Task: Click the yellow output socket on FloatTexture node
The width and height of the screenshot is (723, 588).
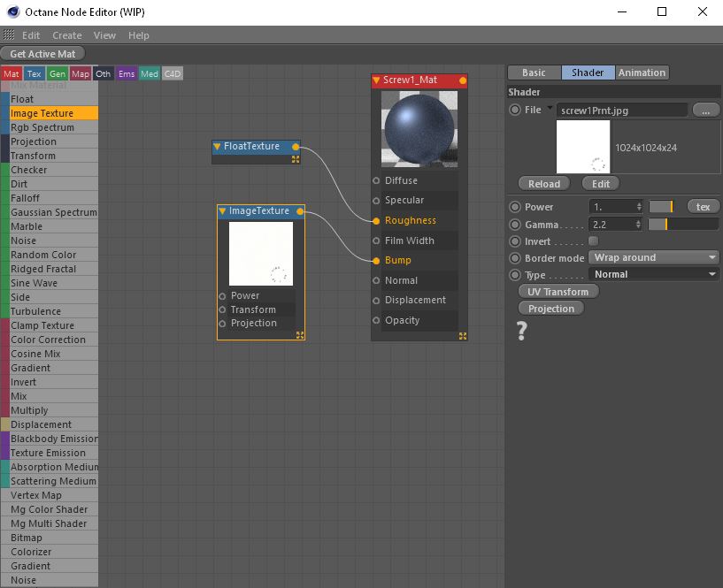Action: pos(297,146)
